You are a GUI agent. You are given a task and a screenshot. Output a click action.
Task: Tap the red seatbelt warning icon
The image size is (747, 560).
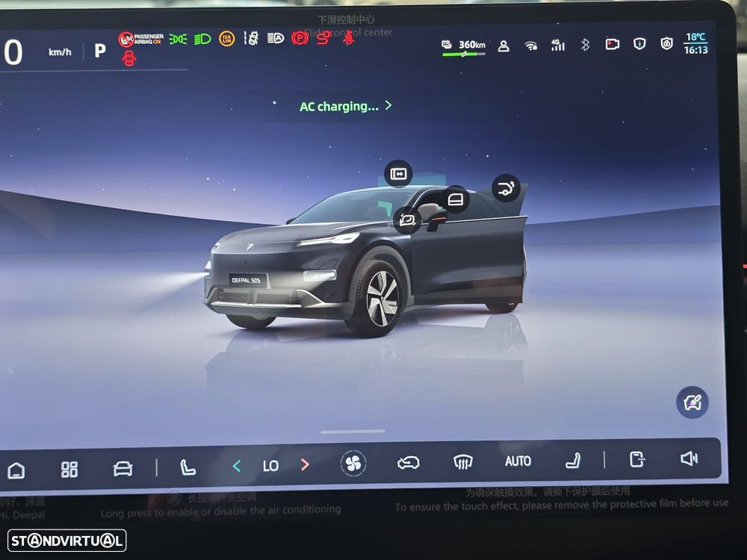point(349,37)
